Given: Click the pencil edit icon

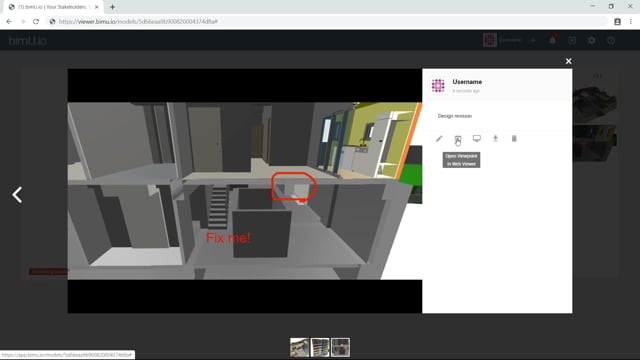Looking at the screenshot, I should pos(439,139).
